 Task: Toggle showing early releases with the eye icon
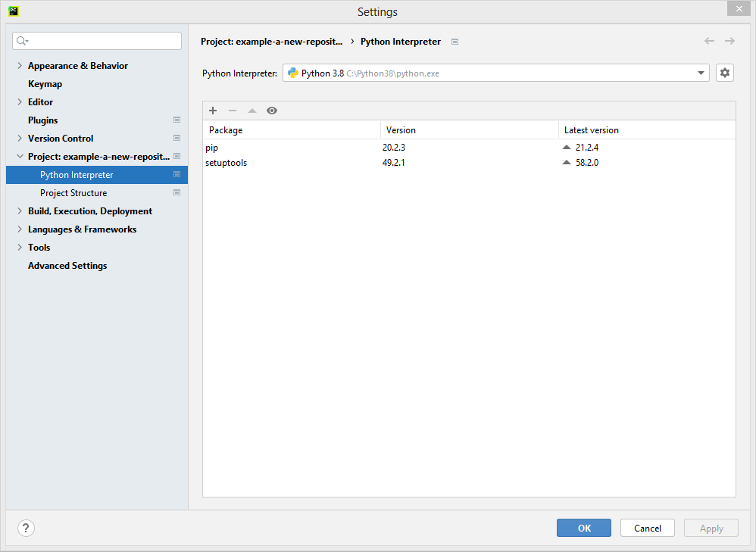(272, 111)
